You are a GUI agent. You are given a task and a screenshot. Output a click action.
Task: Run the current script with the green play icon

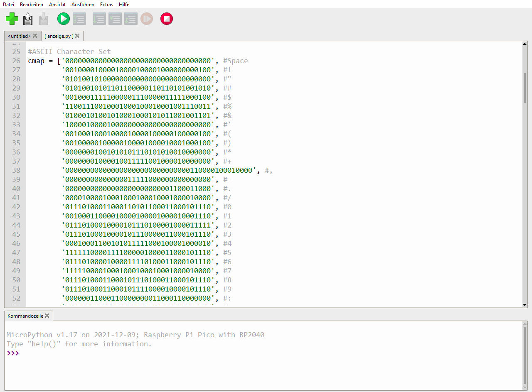click(64, 19)
